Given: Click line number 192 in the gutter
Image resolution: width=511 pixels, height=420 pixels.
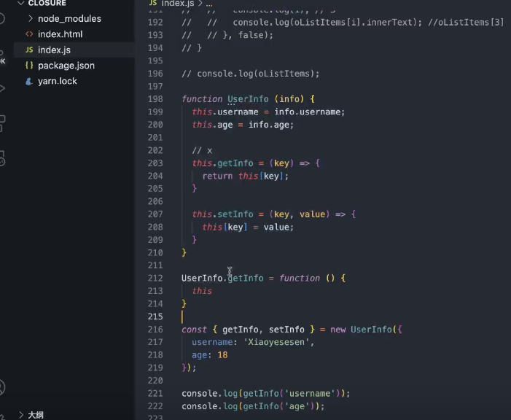Looking at the screenshot, I should 155,23.
